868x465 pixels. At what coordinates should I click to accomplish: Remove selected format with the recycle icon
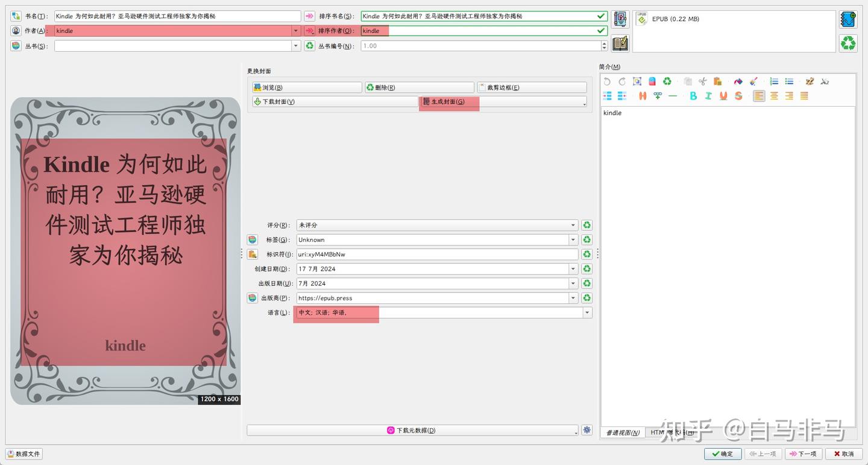click(848, 43)
